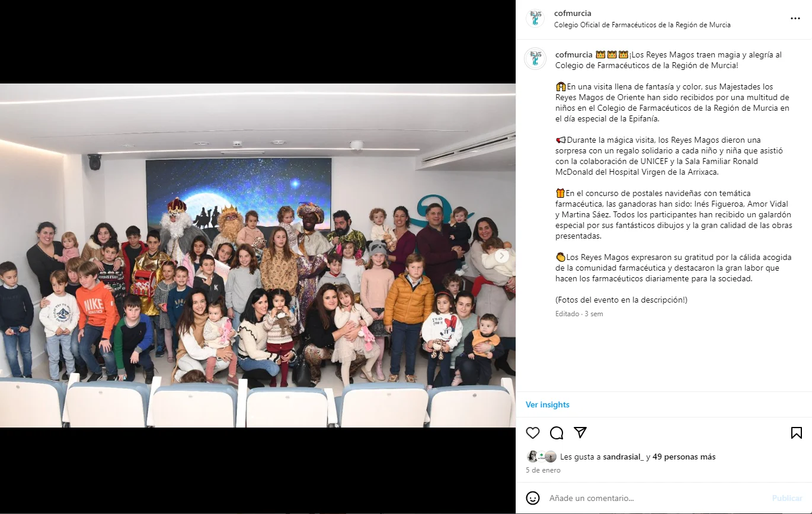Save the post with the bookmark icon
The width and height of the screenshot is (812, 514).
pos(797,433)
